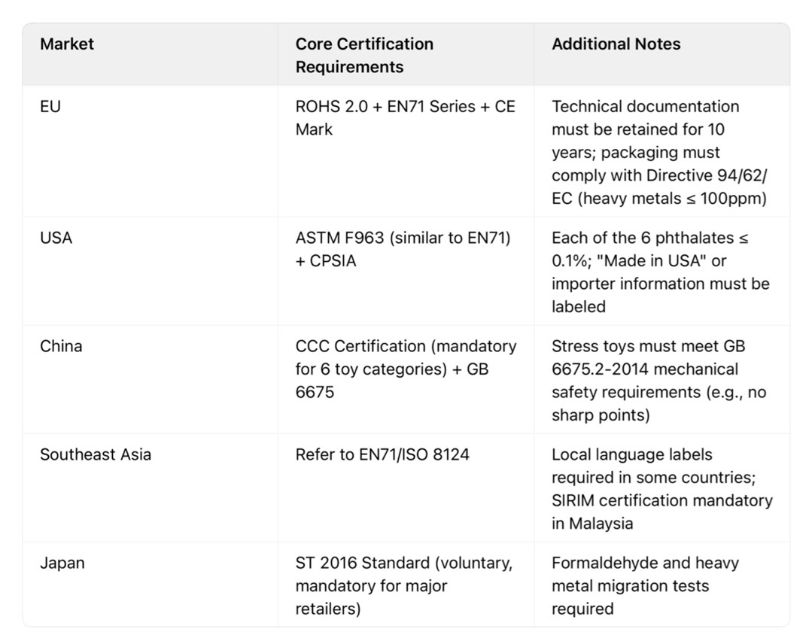Click the ST 2016 Standard cell

(403, 585)
